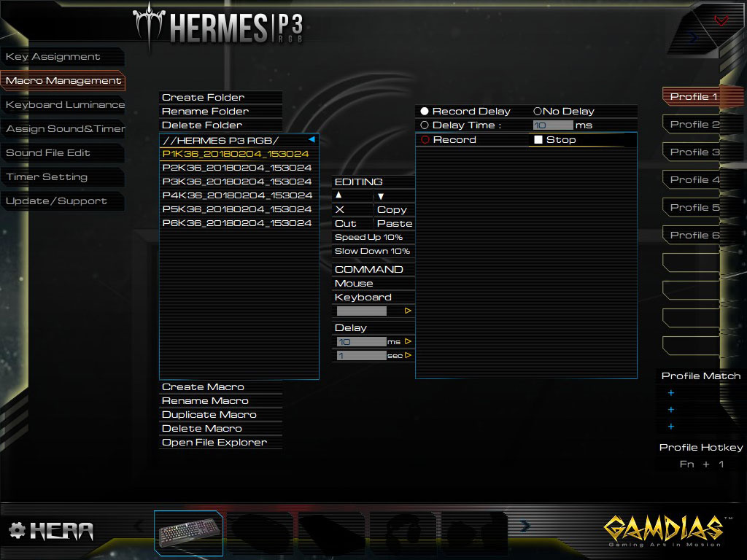
Task: Go to previous devices with left chevron
Action: point(139,526)
